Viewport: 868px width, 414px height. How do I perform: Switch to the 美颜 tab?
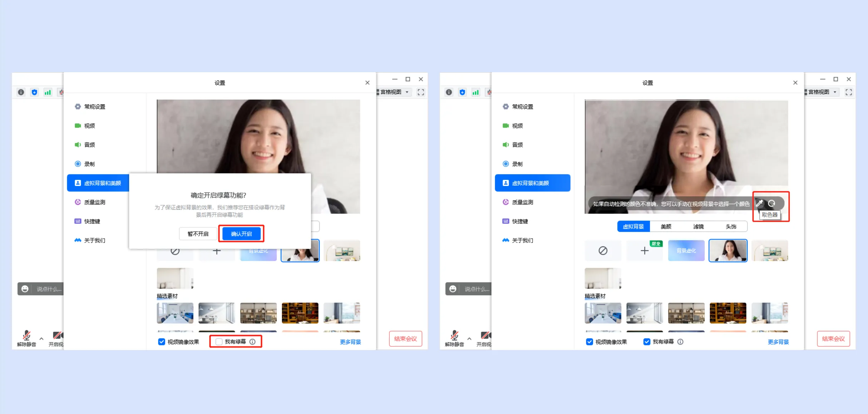666,226
